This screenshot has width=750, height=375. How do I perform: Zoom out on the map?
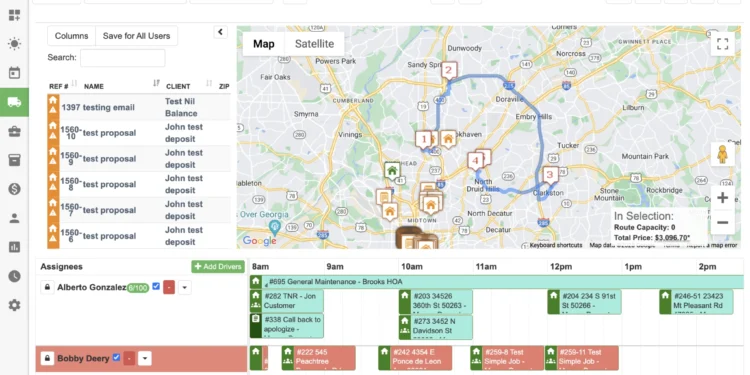coord(722,222)
